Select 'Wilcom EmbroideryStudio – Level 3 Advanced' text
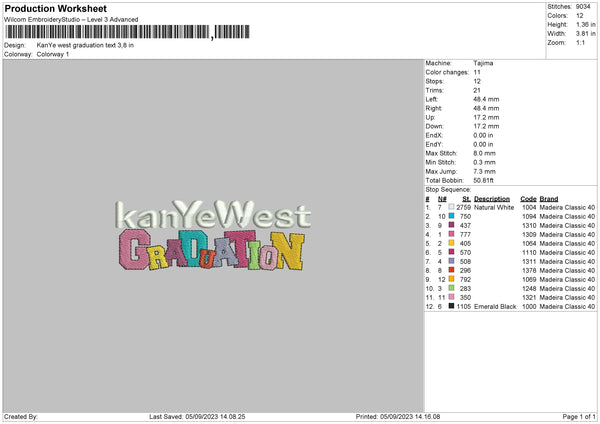Image resolution: width=600 pixels, height=424 pixels. click(71, 20)
